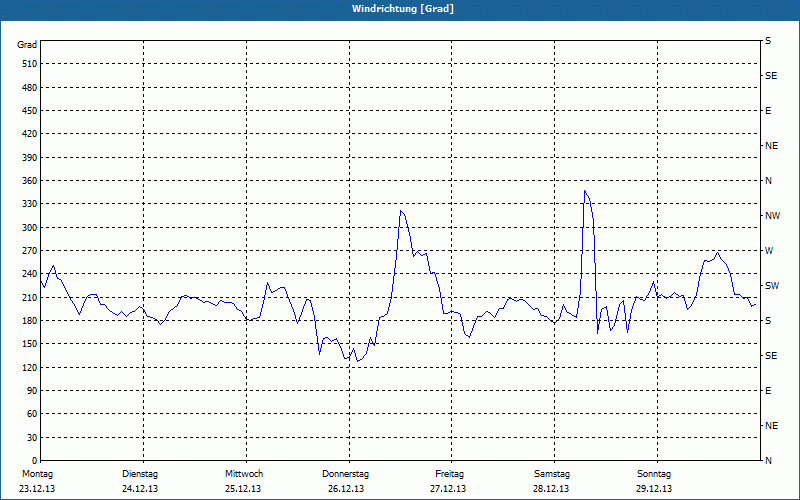800x500 pixels.
Task: Select the '240' degree label
Action: click(30, 274)
